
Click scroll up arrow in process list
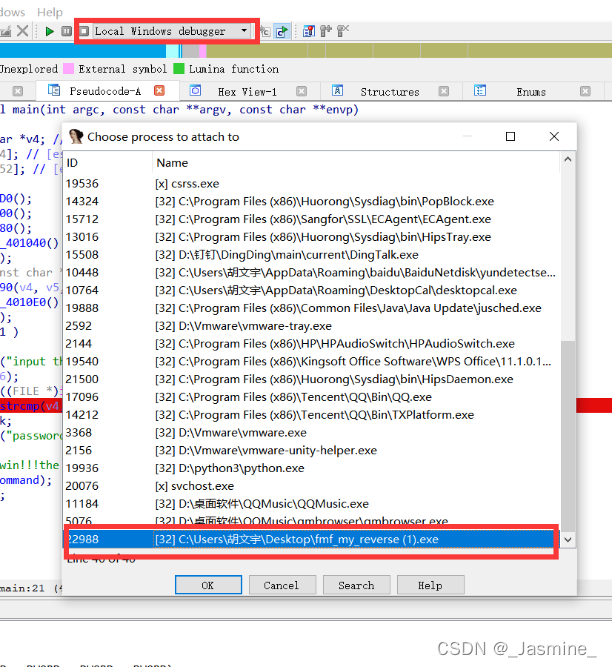568,160
